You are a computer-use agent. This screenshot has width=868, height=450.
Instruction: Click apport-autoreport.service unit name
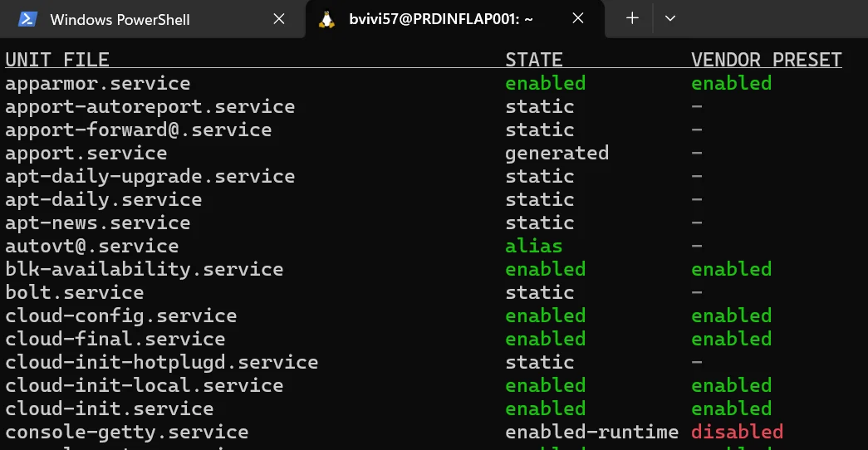point(150,107)
